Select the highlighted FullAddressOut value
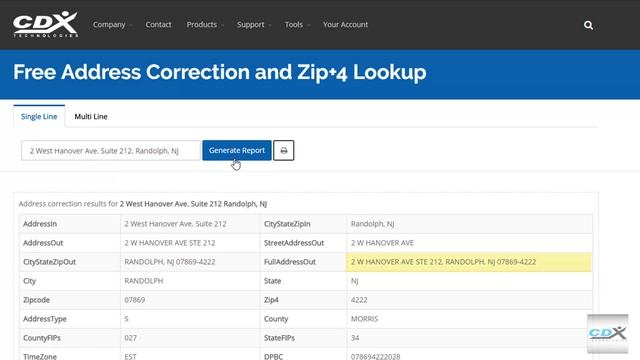640x360 pixels. 443,262
